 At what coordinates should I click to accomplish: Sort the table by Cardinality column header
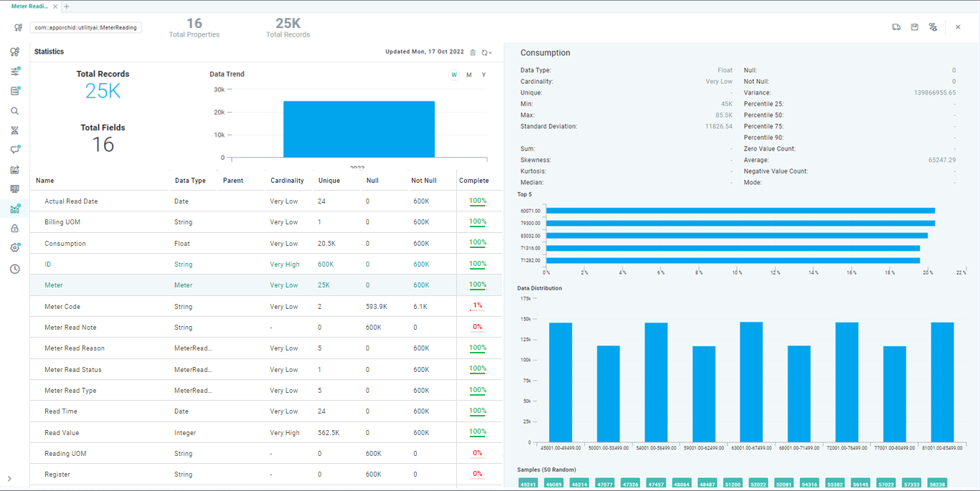tap(287, 181)
